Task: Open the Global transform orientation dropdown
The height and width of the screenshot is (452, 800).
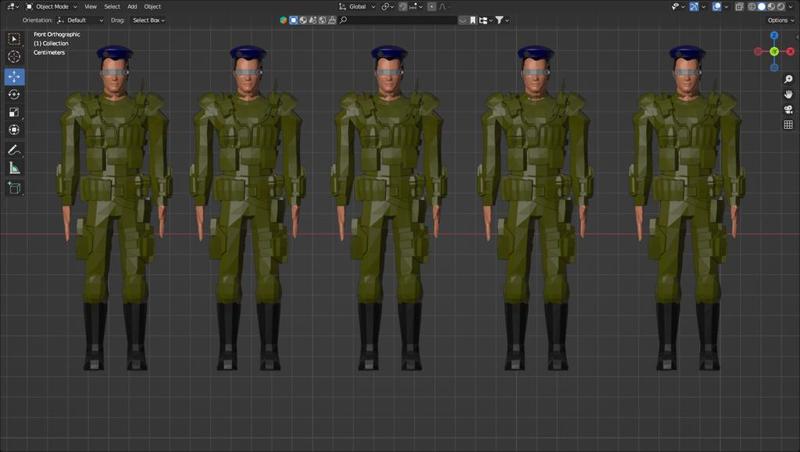Action: click(x=357, y=7)
